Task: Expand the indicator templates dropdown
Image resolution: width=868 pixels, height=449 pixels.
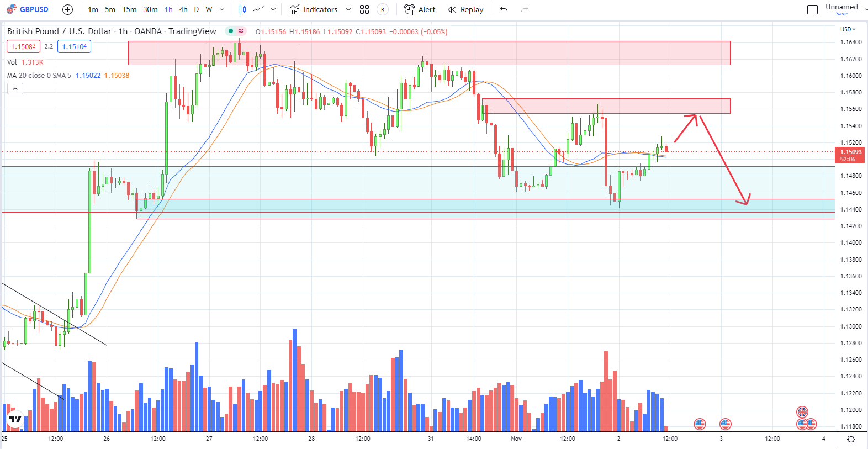Action: click(348, 9)
